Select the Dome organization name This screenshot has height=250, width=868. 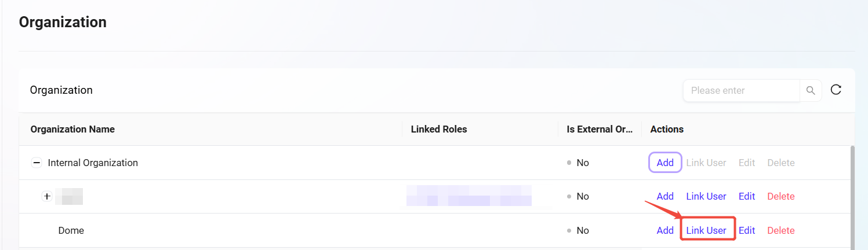[x=71, y=230]
